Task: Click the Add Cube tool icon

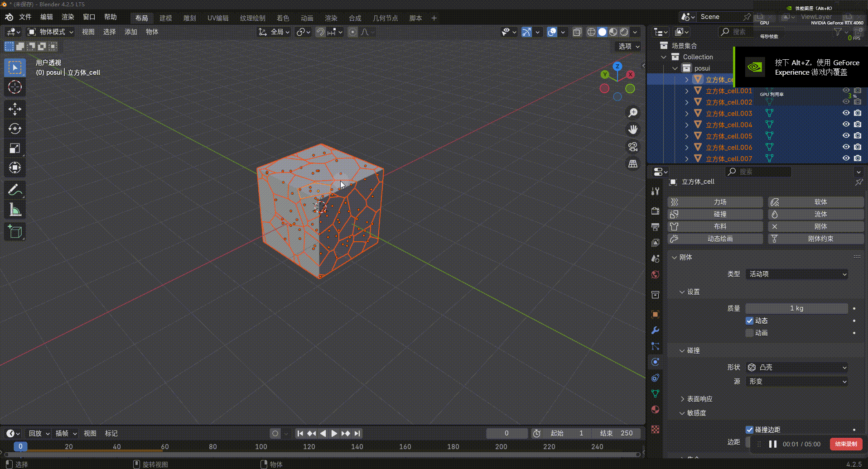Action: coord(14,232)
